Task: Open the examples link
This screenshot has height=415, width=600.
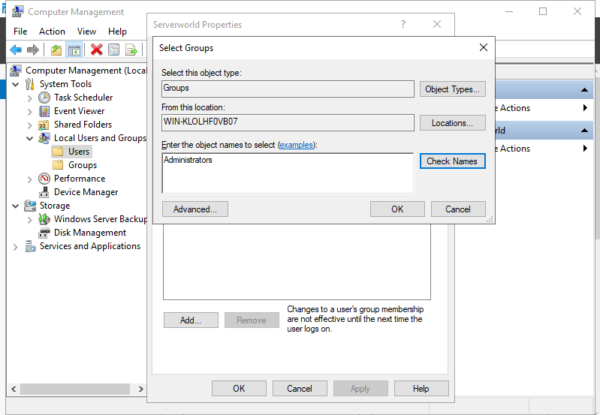Action: [x=297, y=145]
